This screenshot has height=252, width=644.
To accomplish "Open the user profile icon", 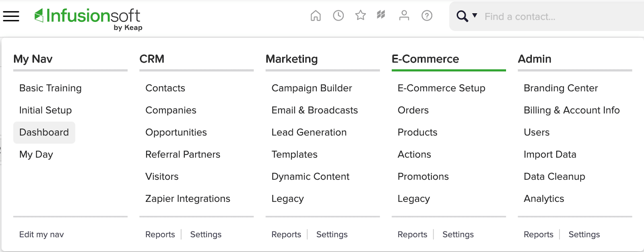I will pyautogui.click(x=404, y=16).
